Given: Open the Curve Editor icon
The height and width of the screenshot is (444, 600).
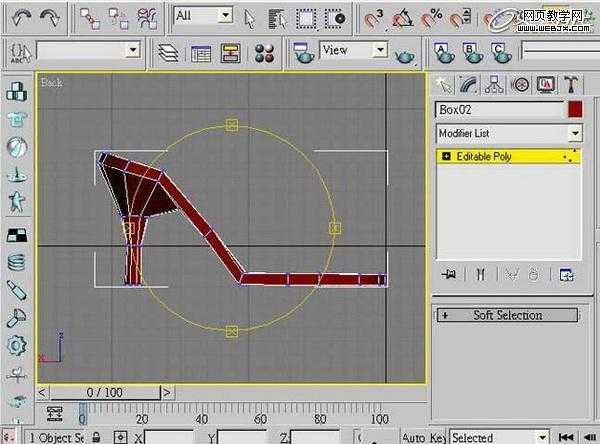Looking at the screenshot, I should 201,53.
